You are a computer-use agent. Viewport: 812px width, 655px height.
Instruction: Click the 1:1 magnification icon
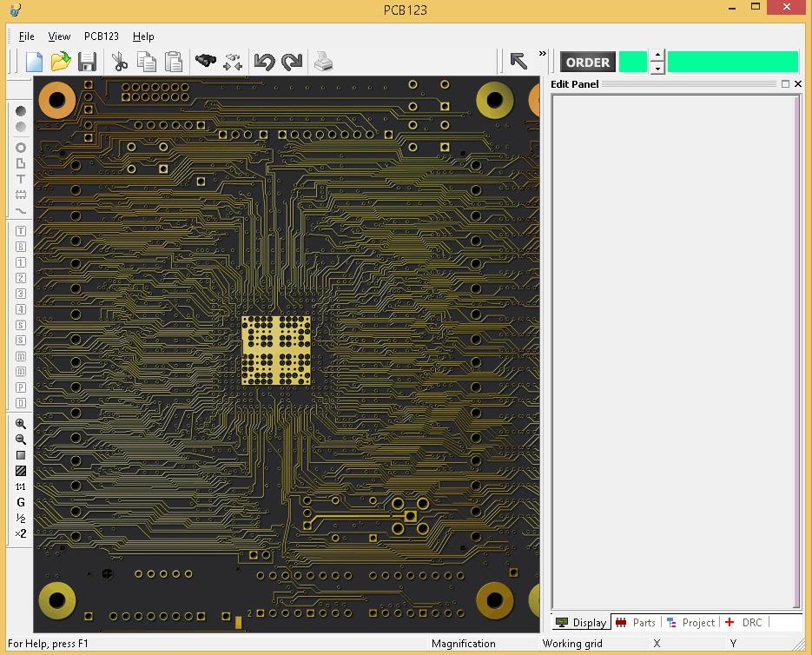click(x=20, y=486)
